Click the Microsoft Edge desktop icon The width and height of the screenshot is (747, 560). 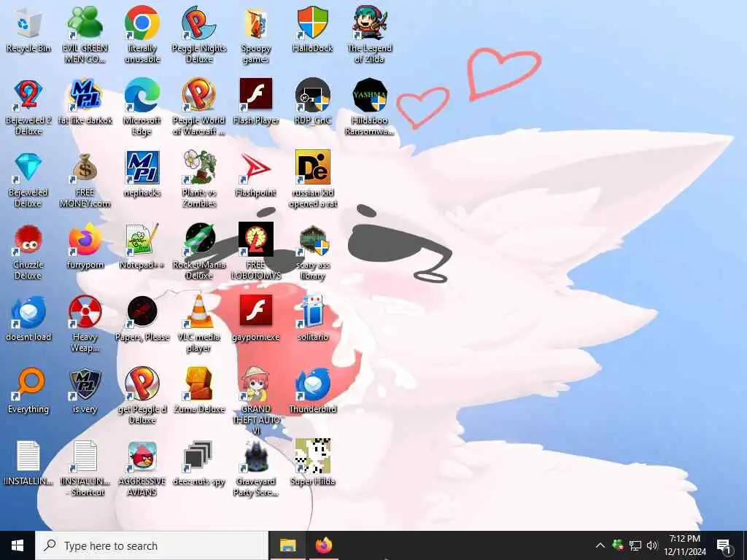tap(142, 96)
